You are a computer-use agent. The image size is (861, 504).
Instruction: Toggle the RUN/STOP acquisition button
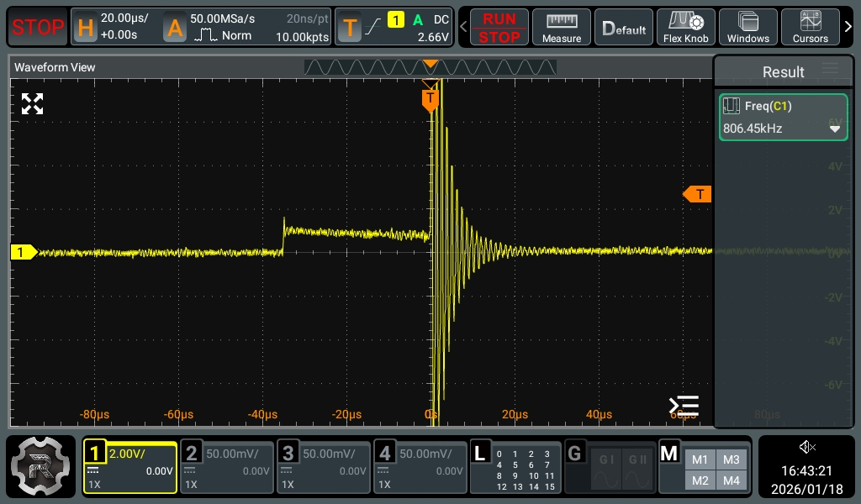point(499,28)
